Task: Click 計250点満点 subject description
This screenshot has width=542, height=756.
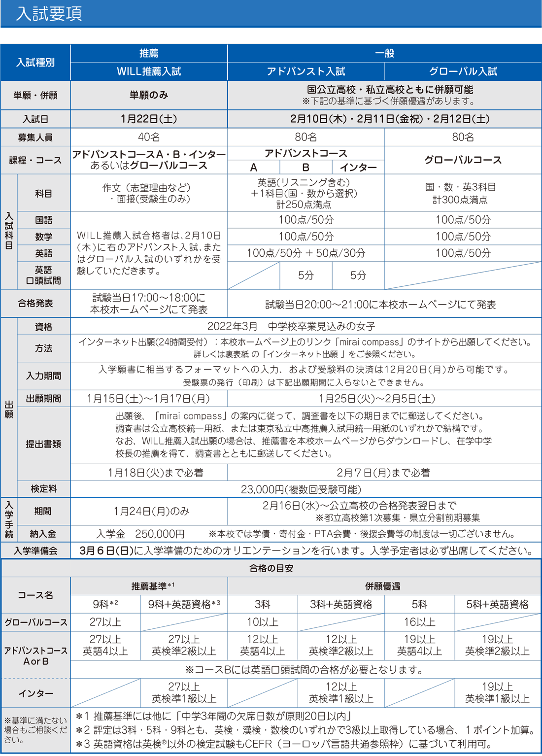Action: [x=304, y=204]
